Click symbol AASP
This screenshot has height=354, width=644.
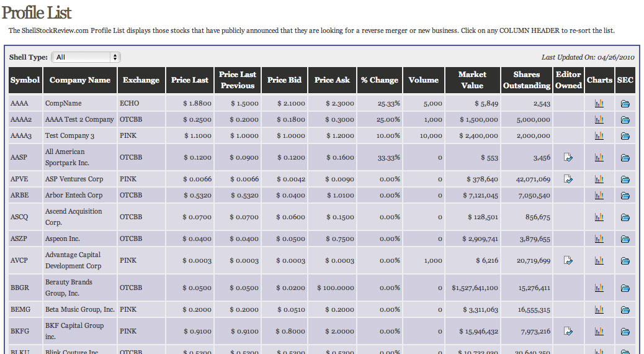coord(19,158)
